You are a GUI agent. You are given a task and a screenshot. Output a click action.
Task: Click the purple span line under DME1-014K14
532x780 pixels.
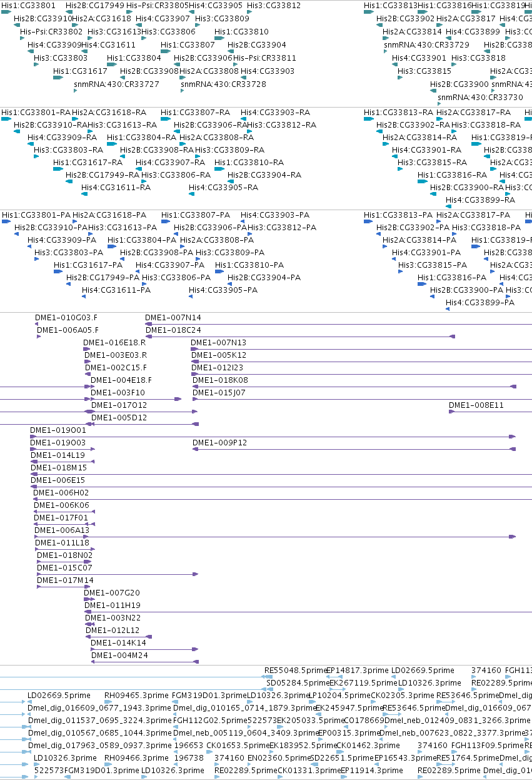pyautogui.click(x=144, y=649)
